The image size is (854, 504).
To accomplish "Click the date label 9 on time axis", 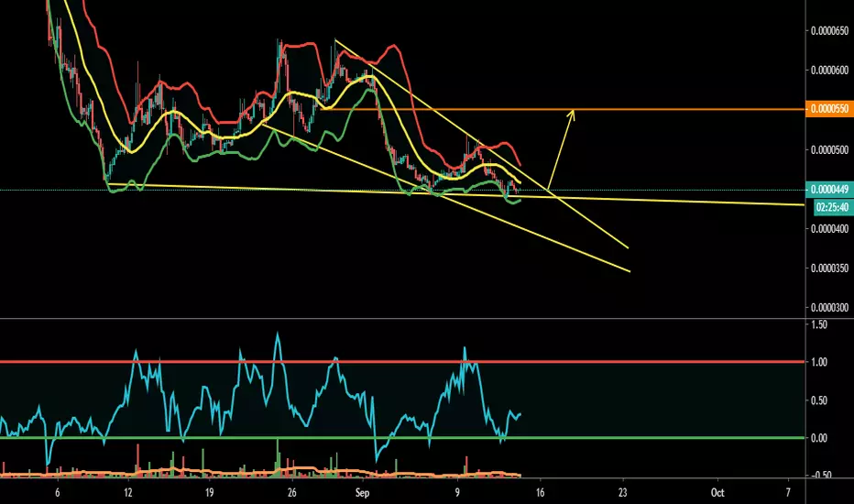I will point(457,493).
